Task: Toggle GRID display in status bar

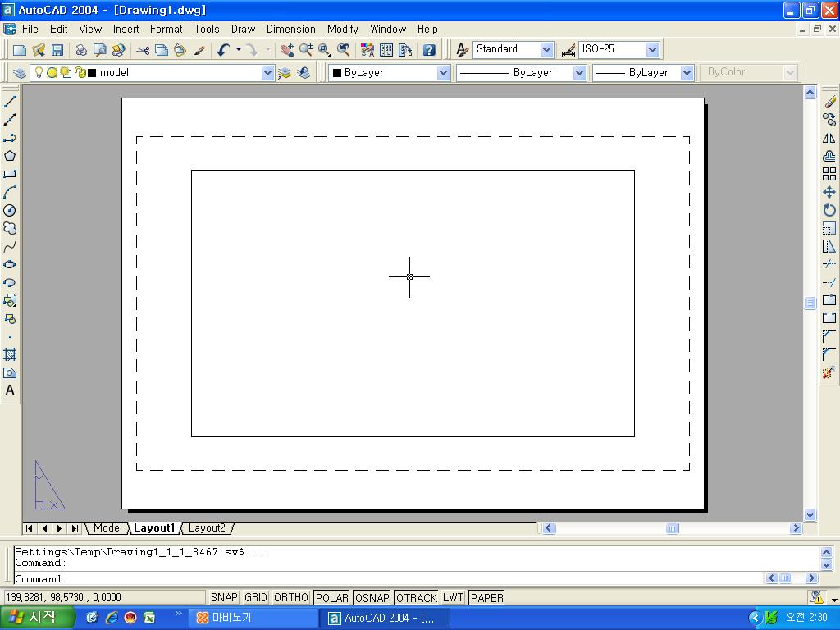Action: (x=256, y=597)
